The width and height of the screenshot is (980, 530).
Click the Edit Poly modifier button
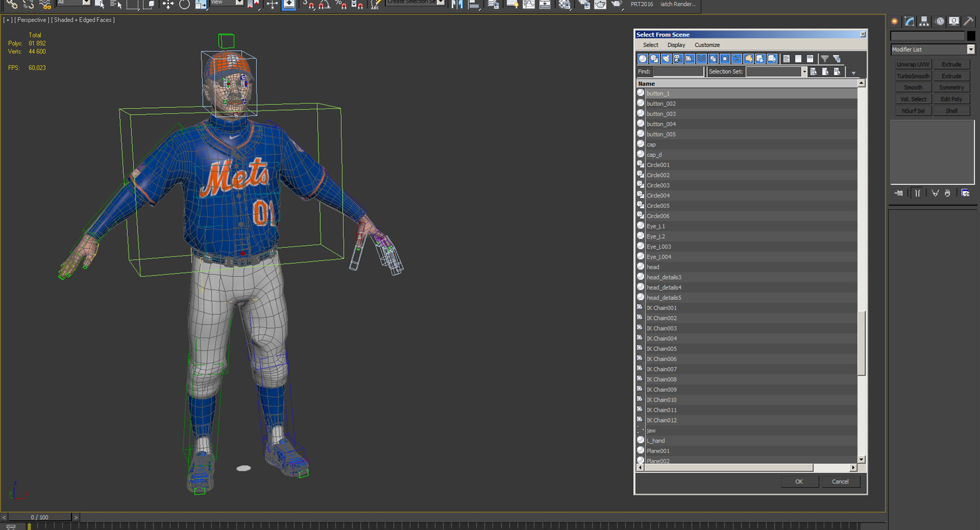pos(952,99)
